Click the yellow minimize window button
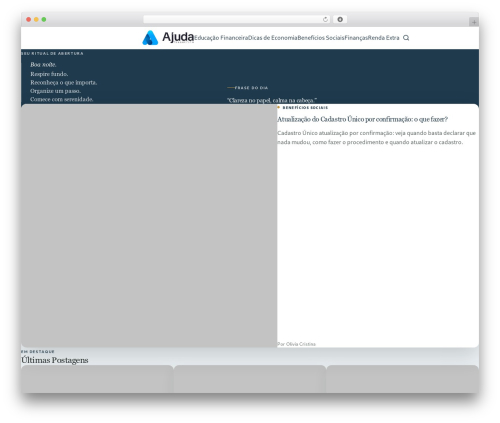This screenshot has width=500, height=423. point(36,19)
